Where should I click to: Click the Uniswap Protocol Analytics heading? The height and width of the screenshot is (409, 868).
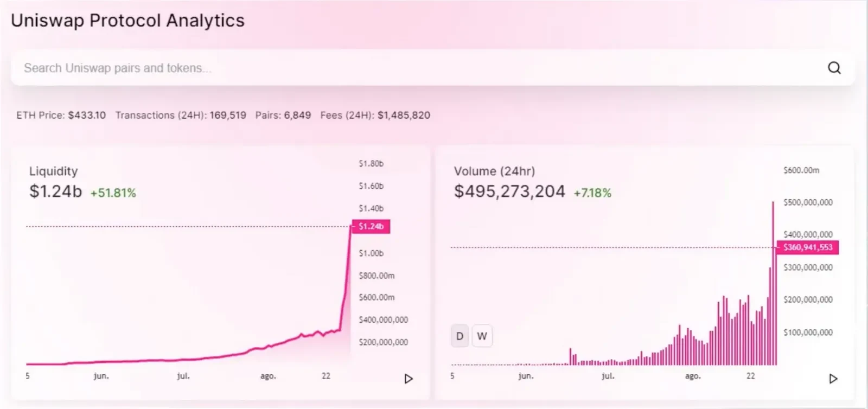tap(127, 21)
